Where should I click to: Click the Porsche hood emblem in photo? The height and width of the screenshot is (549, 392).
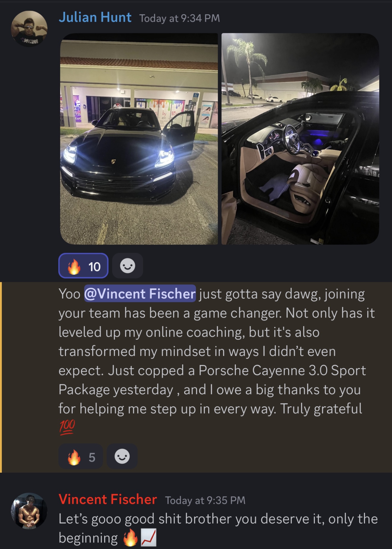pyautogui.click(x=113, y=161)
